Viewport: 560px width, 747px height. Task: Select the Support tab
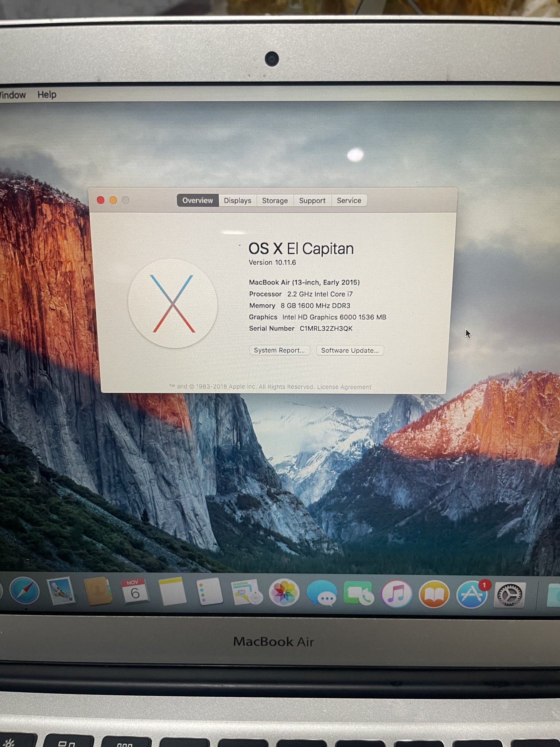pyautogui.click(x=312, y=201)
